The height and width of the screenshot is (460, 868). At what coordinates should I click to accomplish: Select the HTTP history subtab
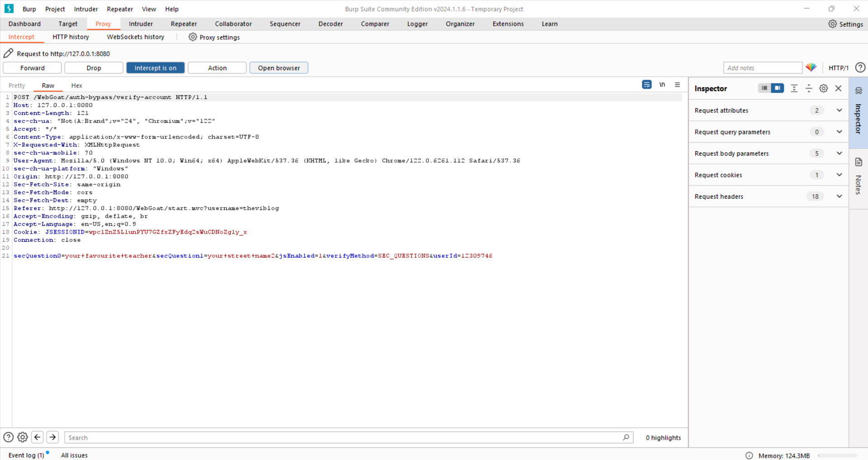click(x=71, y=37)
